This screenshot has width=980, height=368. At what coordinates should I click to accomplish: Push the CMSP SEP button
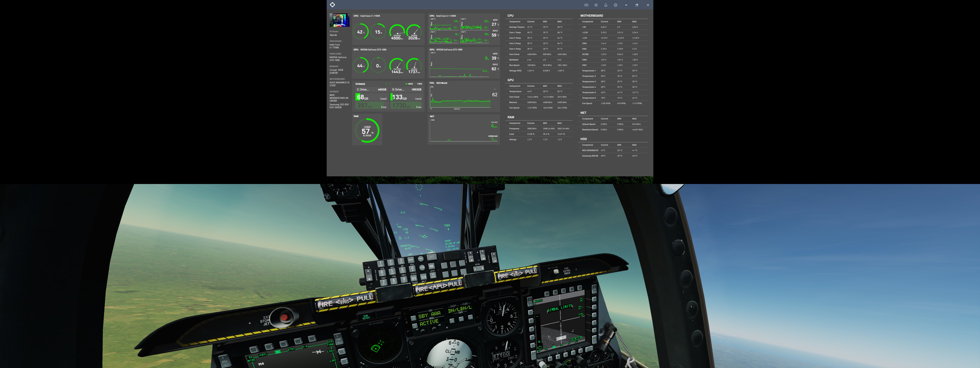461,319
